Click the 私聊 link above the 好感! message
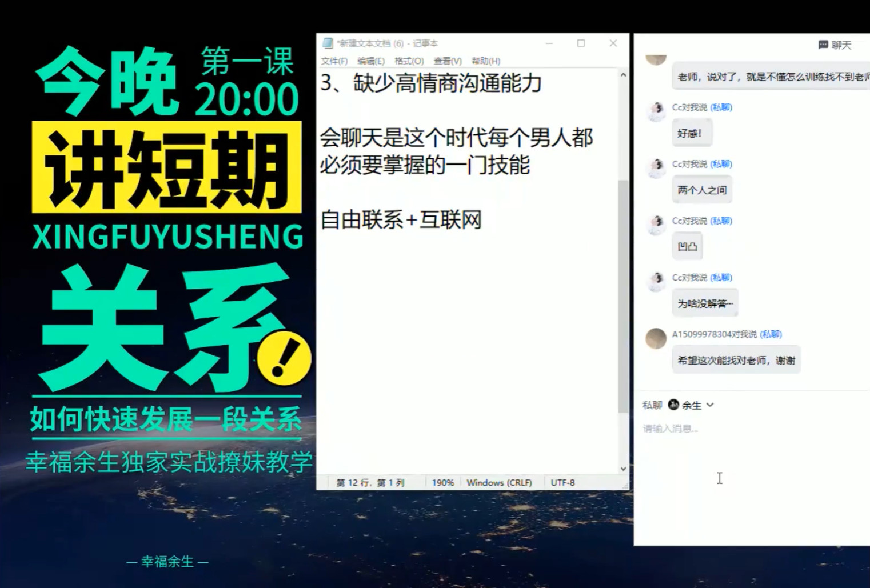Viewport: 870px width, 588px height. tap(721, 107)
